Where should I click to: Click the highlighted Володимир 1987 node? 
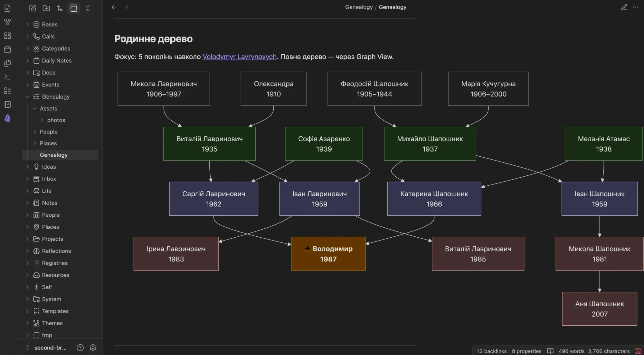pyautogui.click(x=328, y=254)
